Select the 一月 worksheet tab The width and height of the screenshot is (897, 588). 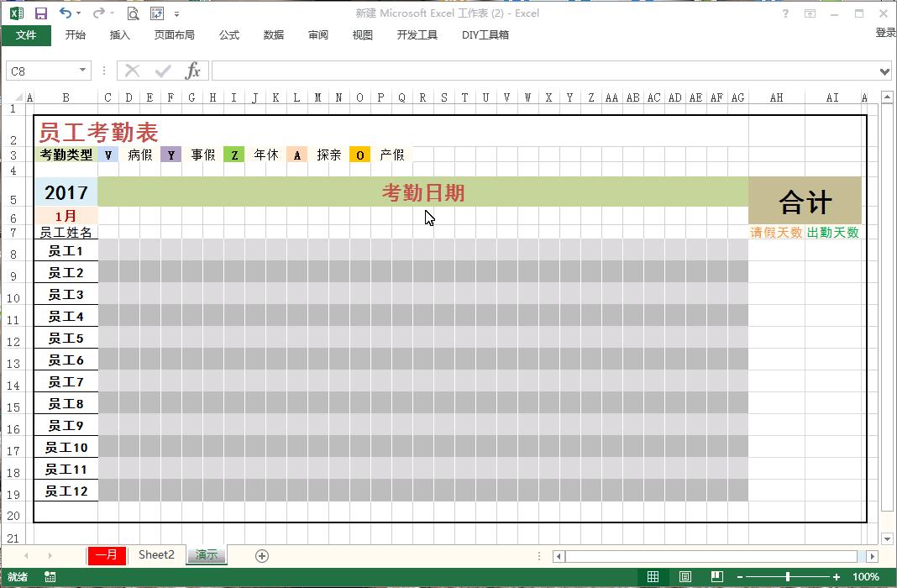[107, 555]
